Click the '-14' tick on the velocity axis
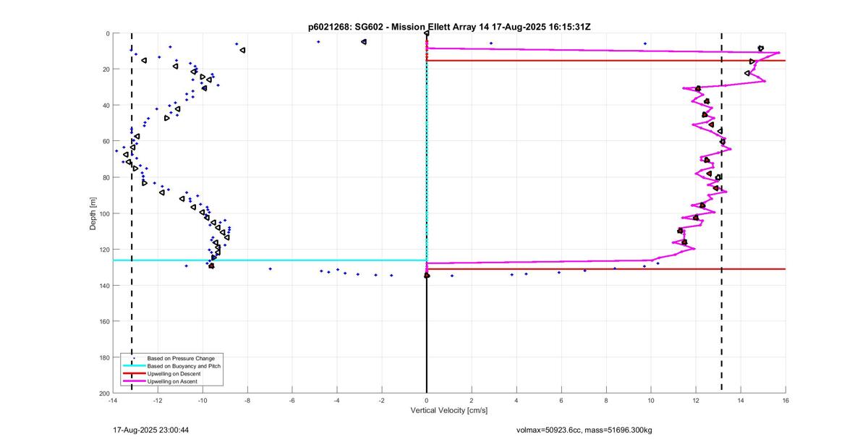The image size is (868, 442). [x=113, y=400]
